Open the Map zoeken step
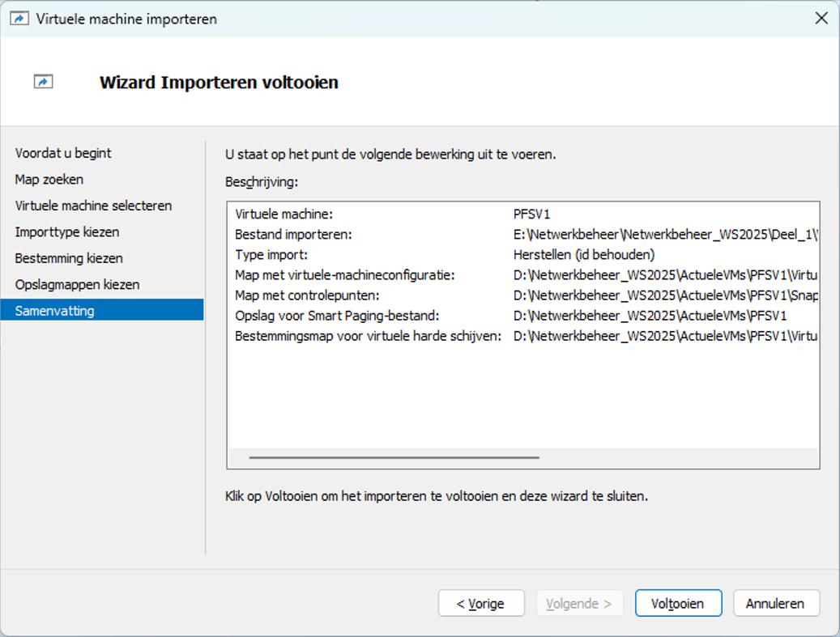Screen dimensions: 840x637 (49, 180)
